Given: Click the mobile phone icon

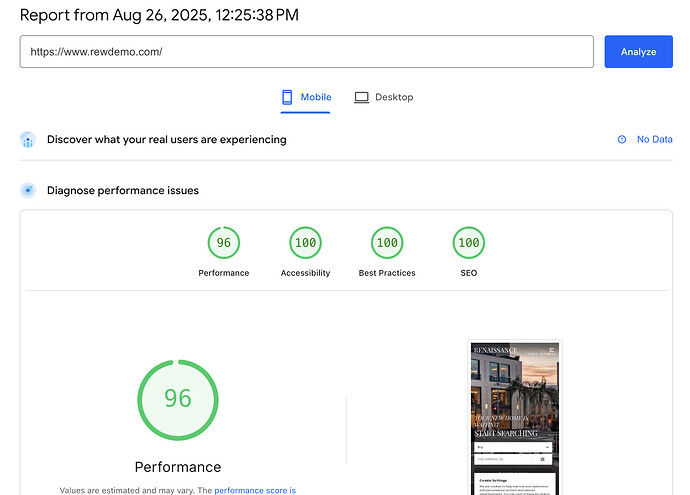Looking at the screenshot, I should click(x=287, y=97).
